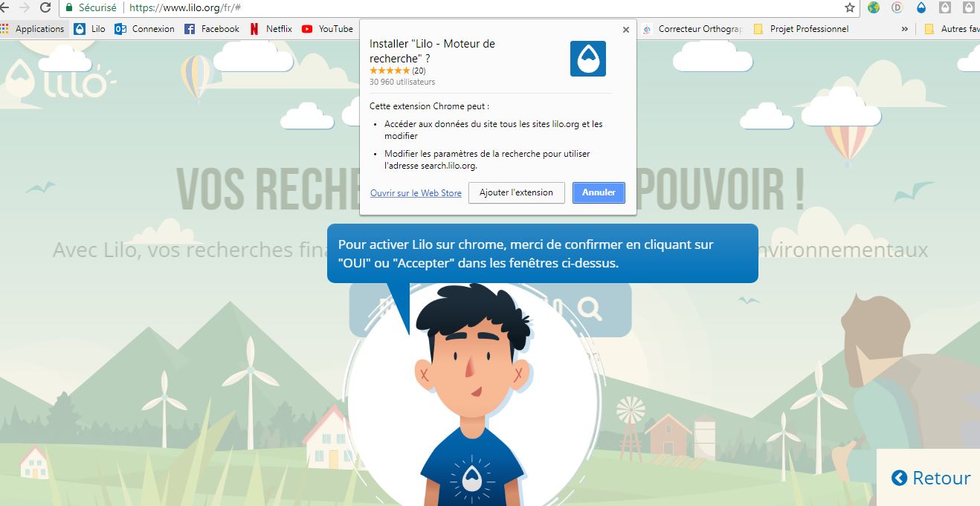Click the dialog title "Installer Lilo - Moteur de recherche ?"
Image resolution: width=980 pixels, height=506 pixels.
432,50
